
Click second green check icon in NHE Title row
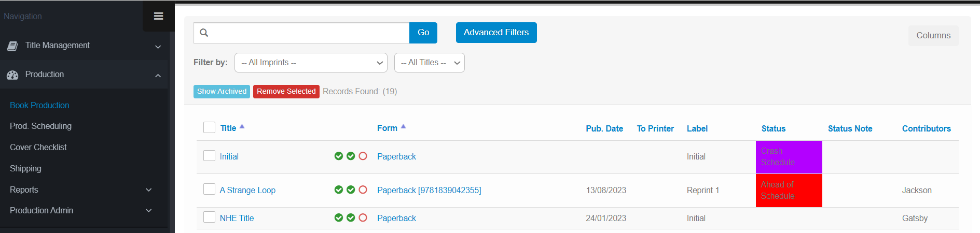point(351,217)
